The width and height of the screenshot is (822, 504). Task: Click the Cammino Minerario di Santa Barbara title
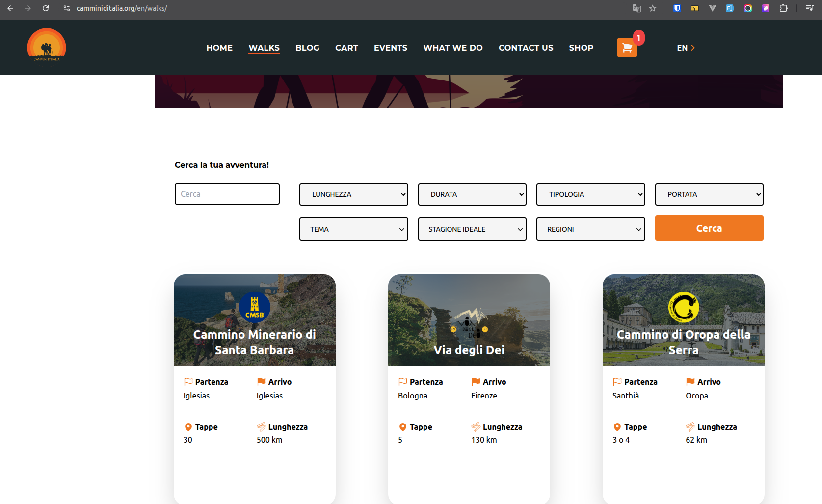pos(255,342)
